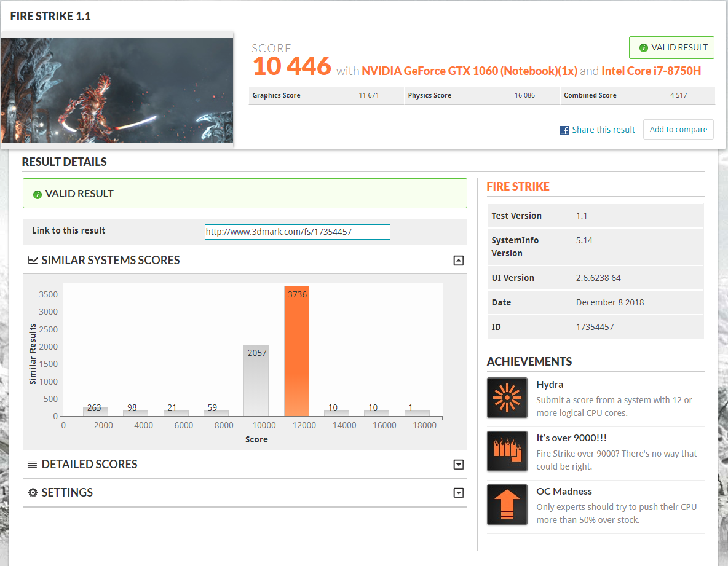728x566 pixels.
Task: Click the UI Version value 2.6.6238 64
Action: point(598,278)
